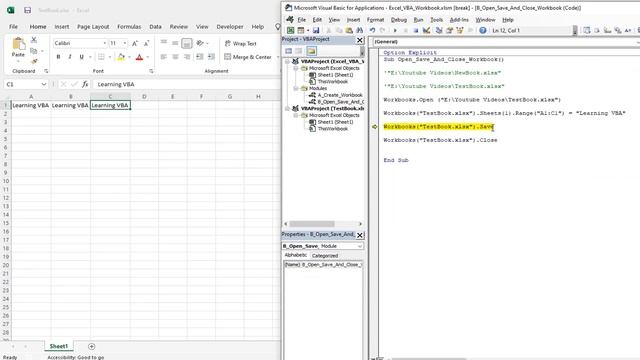Click the Increase Font Size icon
640x360 pixels.
click(x=135, y=43)
